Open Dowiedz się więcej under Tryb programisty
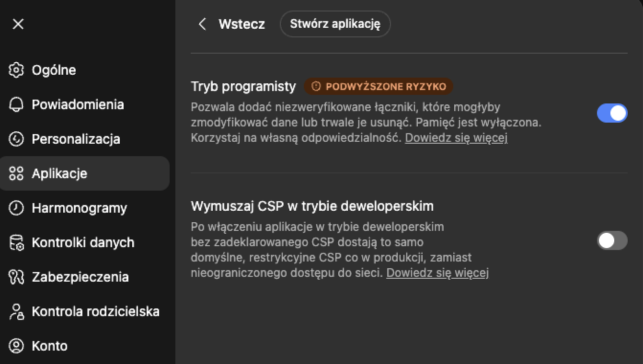This screenshot has width=643, height=364. pyautogui.click(x=456, y=138)
